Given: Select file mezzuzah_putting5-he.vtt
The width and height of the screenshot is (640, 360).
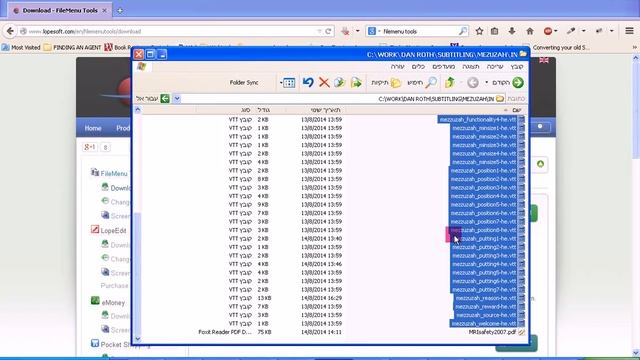Looking at the screenshot, I should [x=484, y=273].
